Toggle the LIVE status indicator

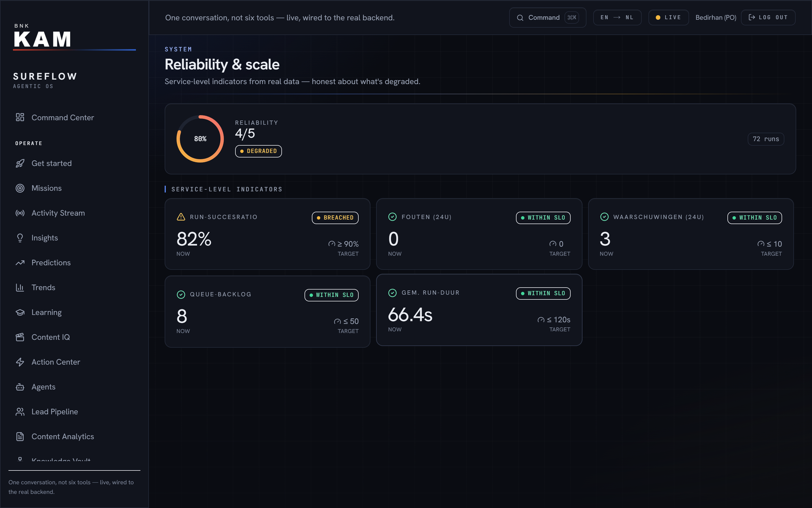(669, 17)
